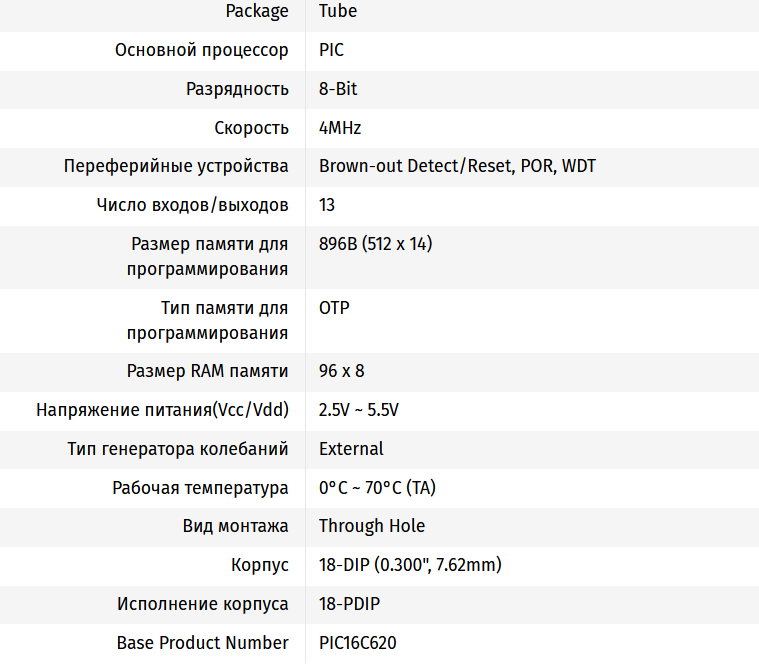Viewport: 759px width, 670px height.
Task: Click the "Число входов/выходов" label
Action: coord(192,205)
